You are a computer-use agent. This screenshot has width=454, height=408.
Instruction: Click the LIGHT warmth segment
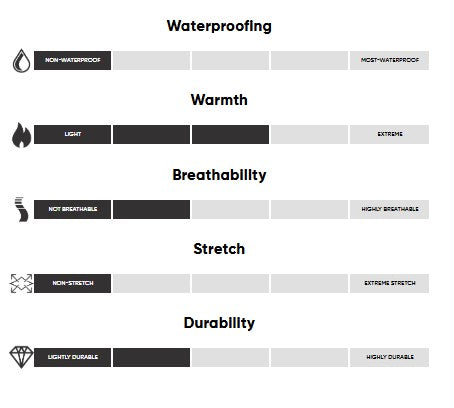coord(72,134)
